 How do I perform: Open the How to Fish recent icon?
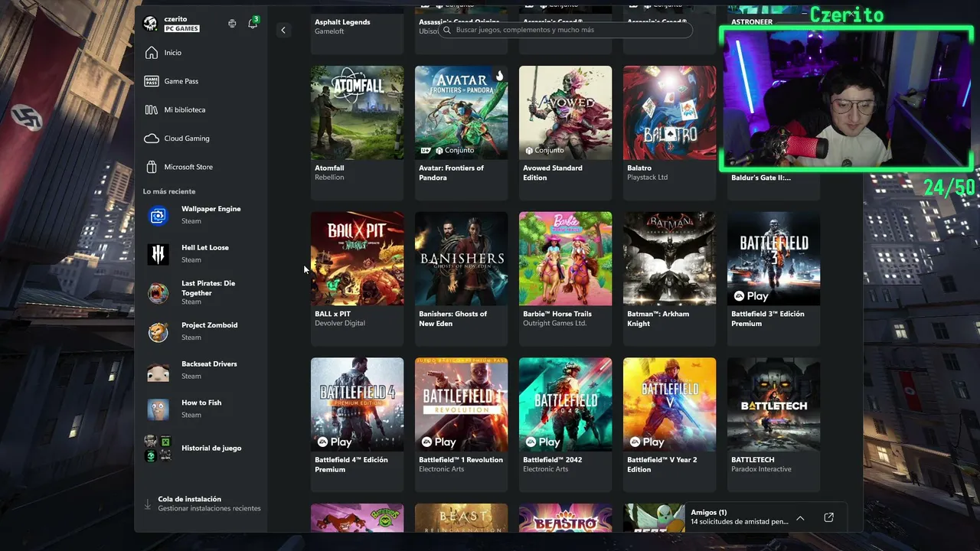[158, 409]
